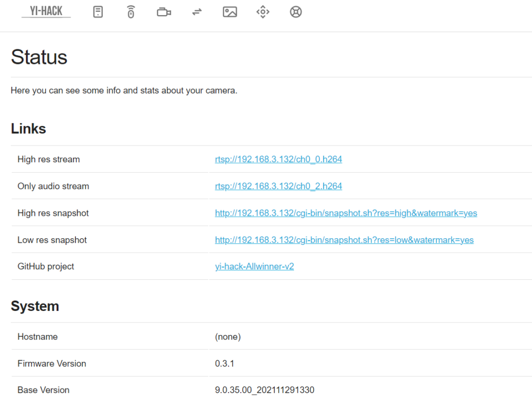Click the Links section heading
Image resolution: width=532 pixels, height=402 pixels.
(29, 129)
